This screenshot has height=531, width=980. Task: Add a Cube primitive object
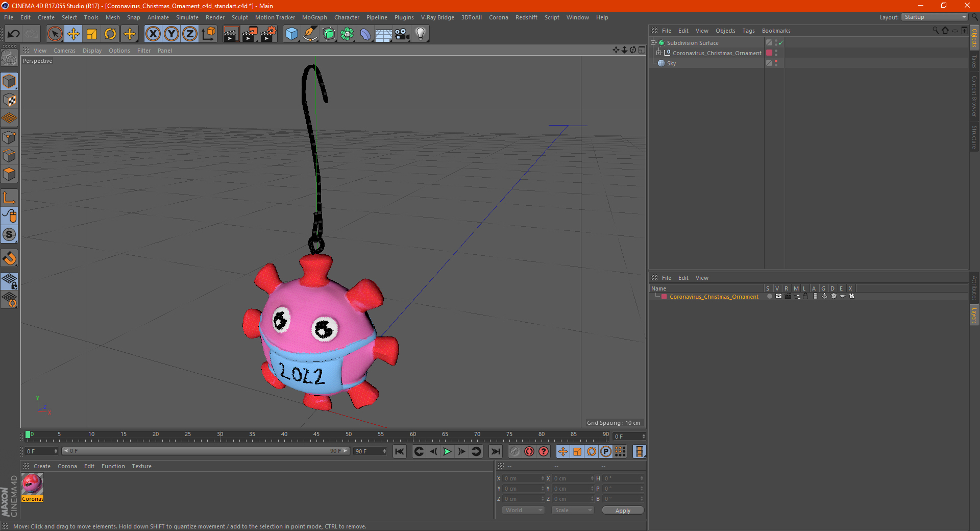coord(291,34)
